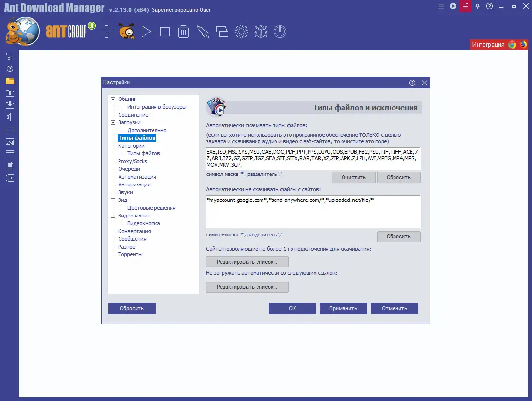Viewport: 532px width, 401px height.
Task: Select the Proxy/Socks settings page
Action: coord(132,161)
